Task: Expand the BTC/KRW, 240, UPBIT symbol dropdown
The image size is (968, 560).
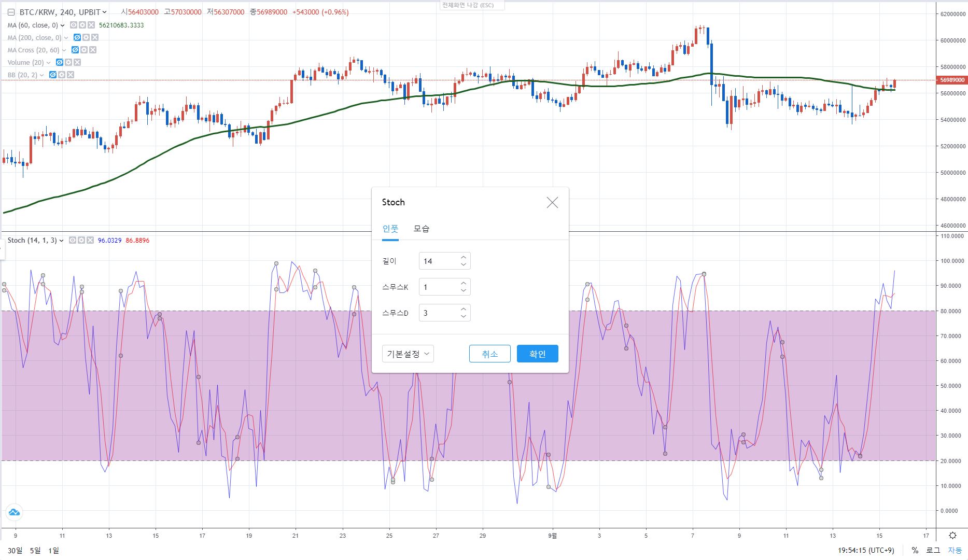Action: pyautogui.click(x=105, y=12)
